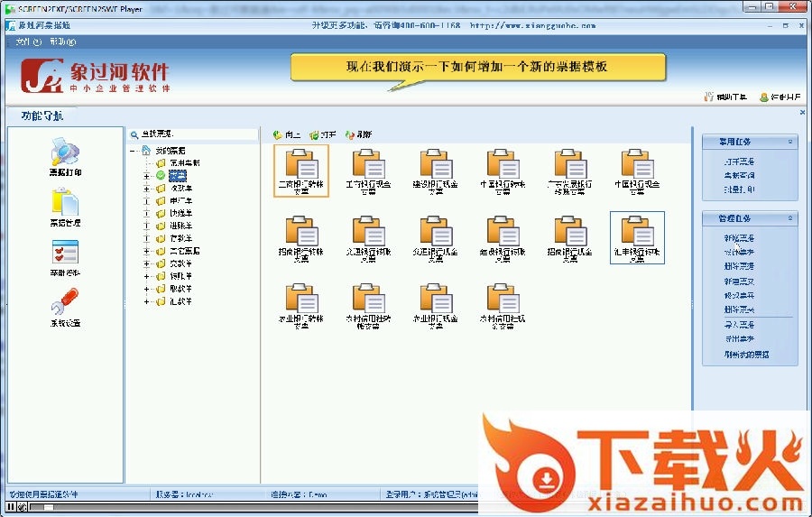Open the 文件(F) menu
Screen dimensions: 812x517
pos(23,42)
